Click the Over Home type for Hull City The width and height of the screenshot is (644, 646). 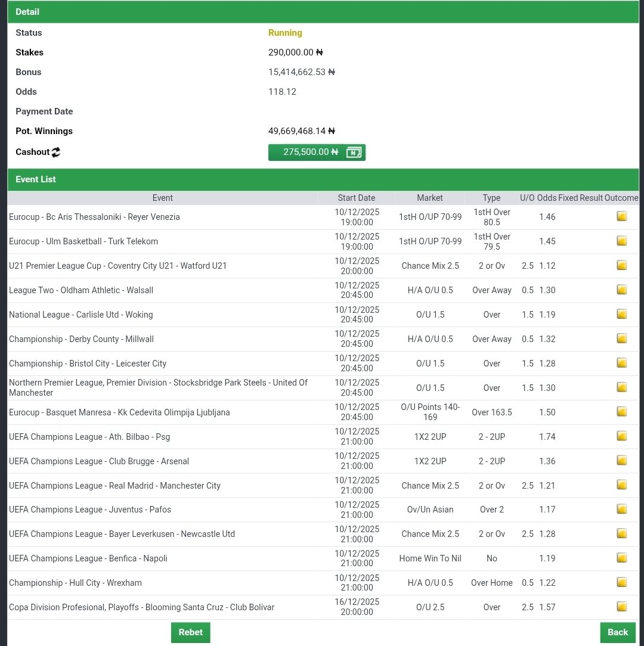491,583
